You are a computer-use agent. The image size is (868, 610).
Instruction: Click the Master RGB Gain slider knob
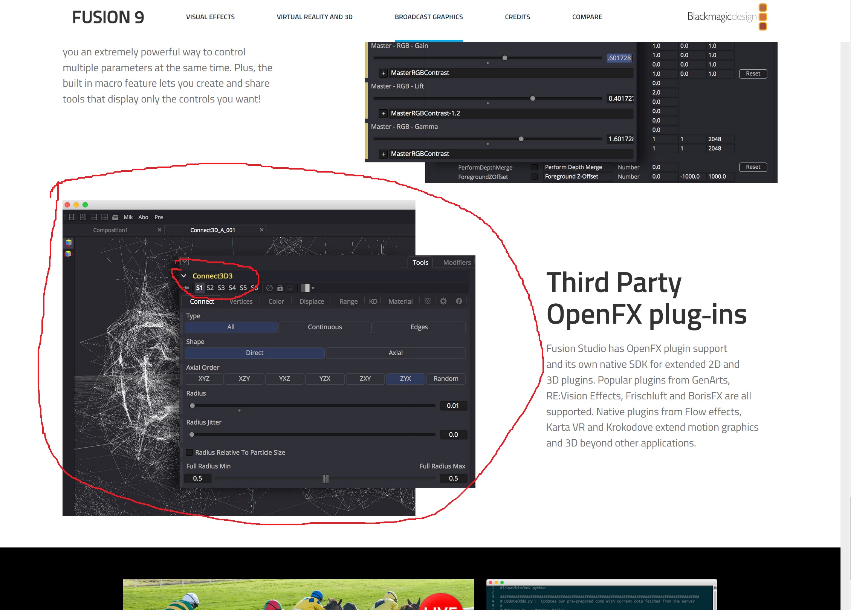tap(505, 58)
